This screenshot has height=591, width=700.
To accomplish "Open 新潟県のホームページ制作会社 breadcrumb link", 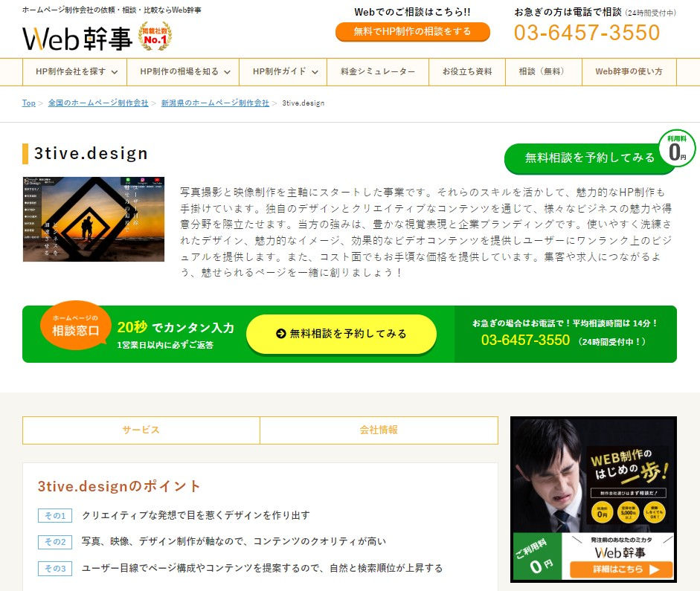I will click(x=215, y=103).
